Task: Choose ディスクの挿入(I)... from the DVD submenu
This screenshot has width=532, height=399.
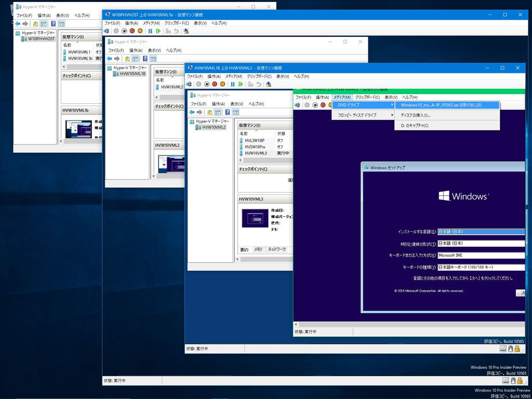Action: click(447, 115)
